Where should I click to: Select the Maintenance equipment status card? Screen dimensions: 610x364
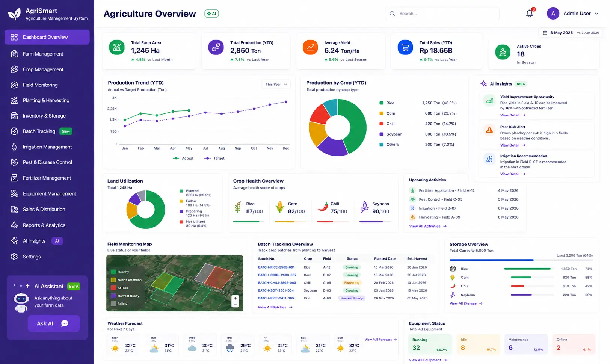(x=526, y=344)
